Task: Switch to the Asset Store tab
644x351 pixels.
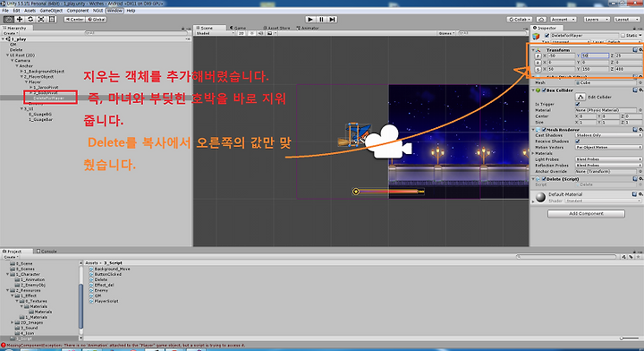Action: (x=276, y=28)
